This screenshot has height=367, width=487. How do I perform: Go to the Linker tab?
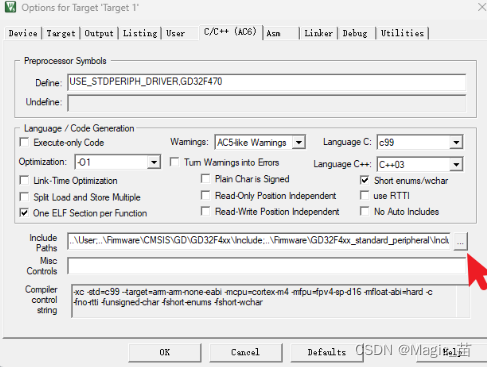click(x=318, y=33)
